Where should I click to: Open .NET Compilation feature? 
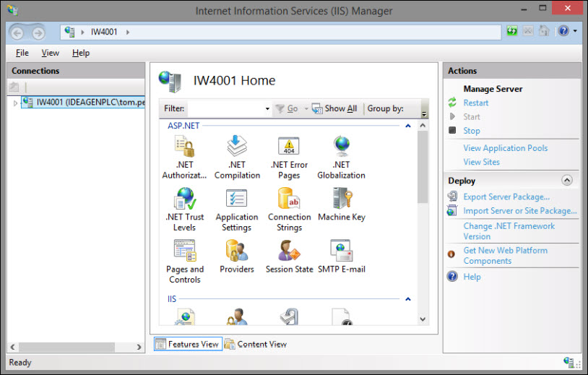(237, 158)
